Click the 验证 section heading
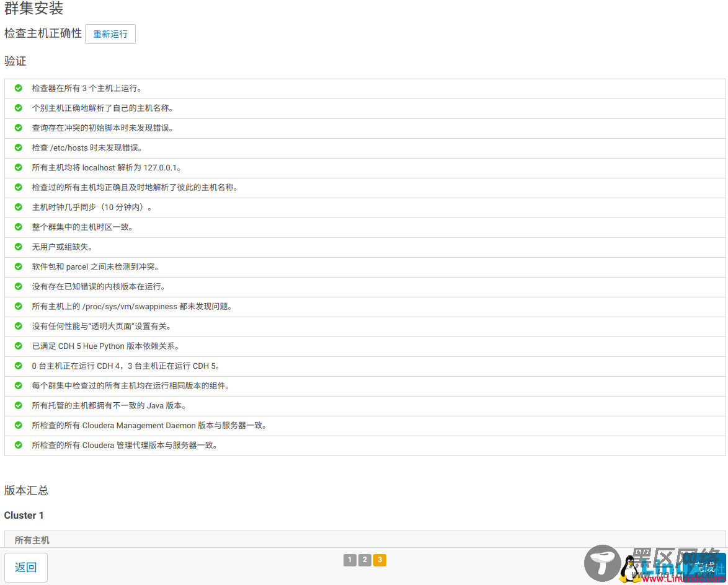728x585 pixels. [x=16, y=61]
